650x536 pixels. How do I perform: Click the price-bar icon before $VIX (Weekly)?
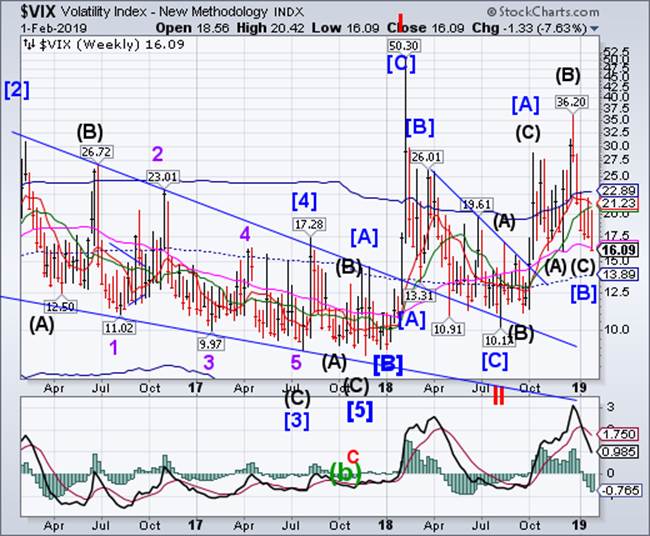point(29,44)
